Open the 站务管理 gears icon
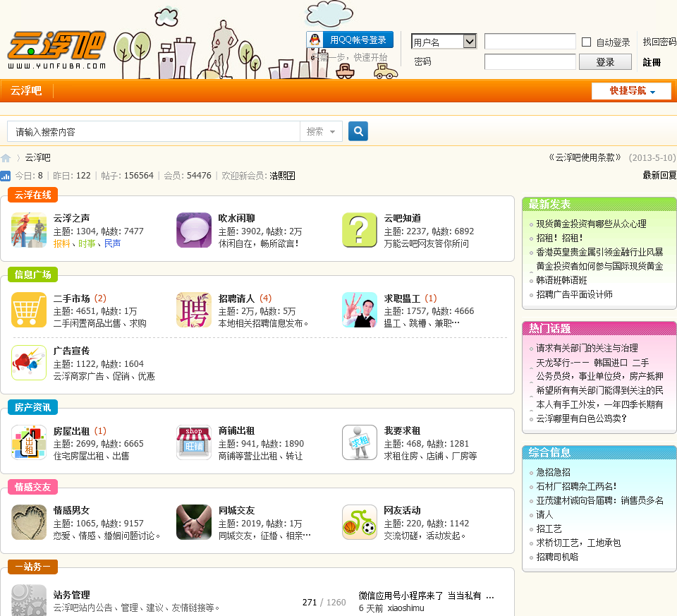The height and width of the screenshot is (616, 677). click(29, 600)
